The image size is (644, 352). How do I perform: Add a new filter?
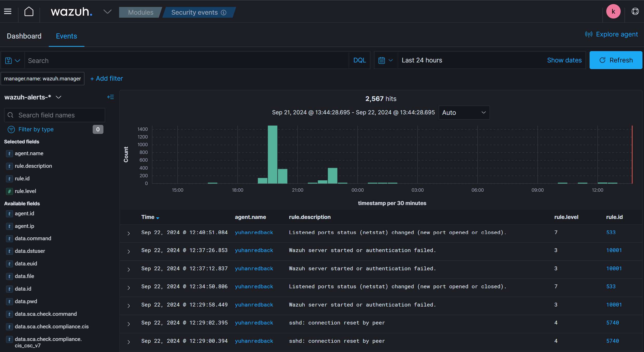(107, 79)
